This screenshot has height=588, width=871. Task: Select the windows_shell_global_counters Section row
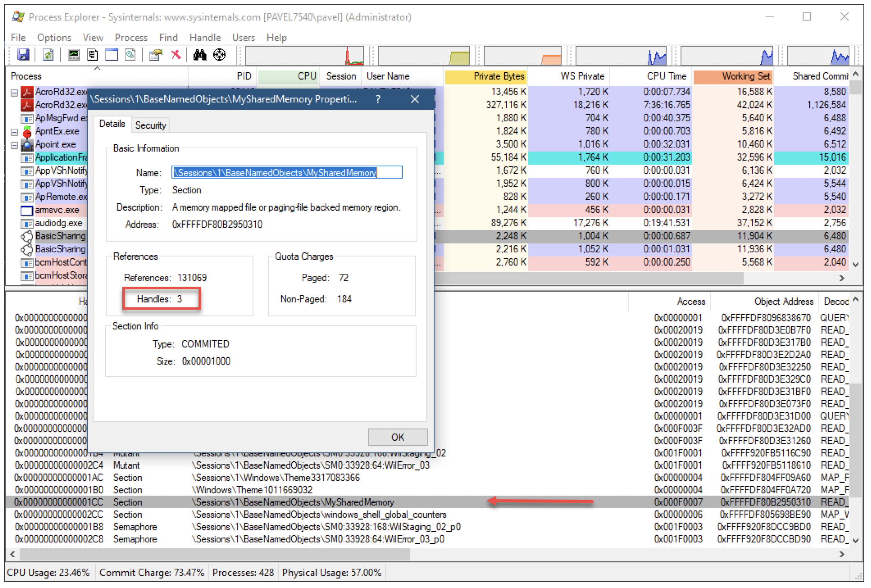pos(427,514)
